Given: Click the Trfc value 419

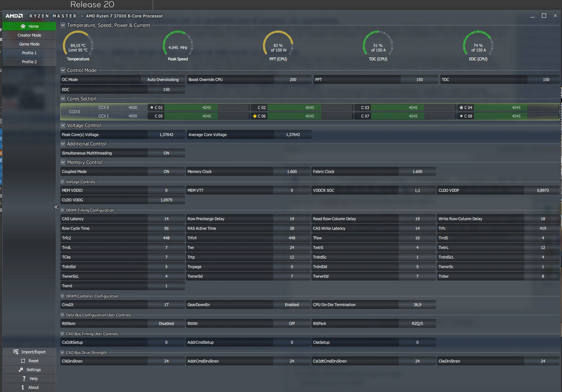Looking at the screenshot, I should 543,228.
